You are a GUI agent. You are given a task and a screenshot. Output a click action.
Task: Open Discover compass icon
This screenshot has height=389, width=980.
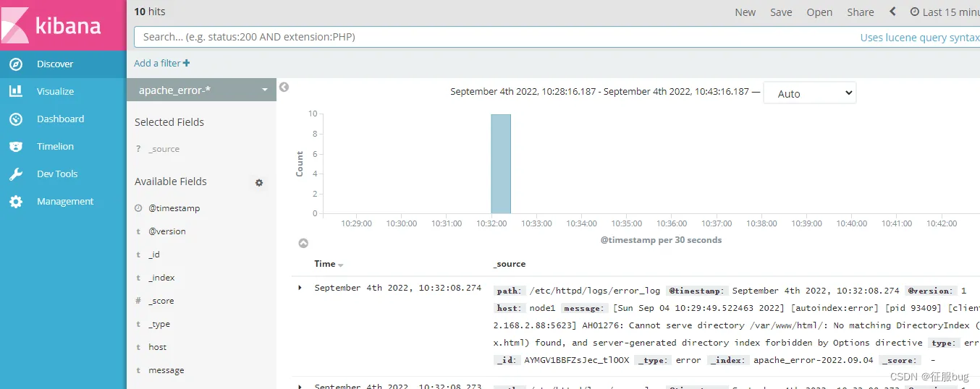click(16, 64)
